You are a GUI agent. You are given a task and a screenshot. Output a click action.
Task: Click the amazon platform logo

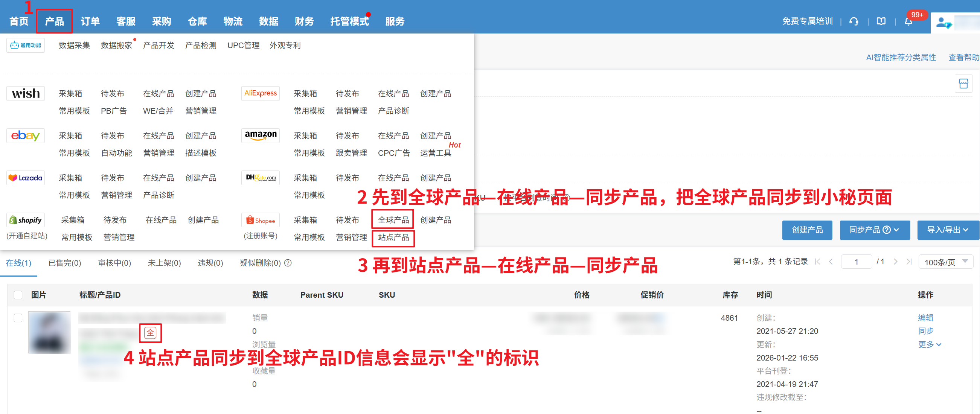261,136
